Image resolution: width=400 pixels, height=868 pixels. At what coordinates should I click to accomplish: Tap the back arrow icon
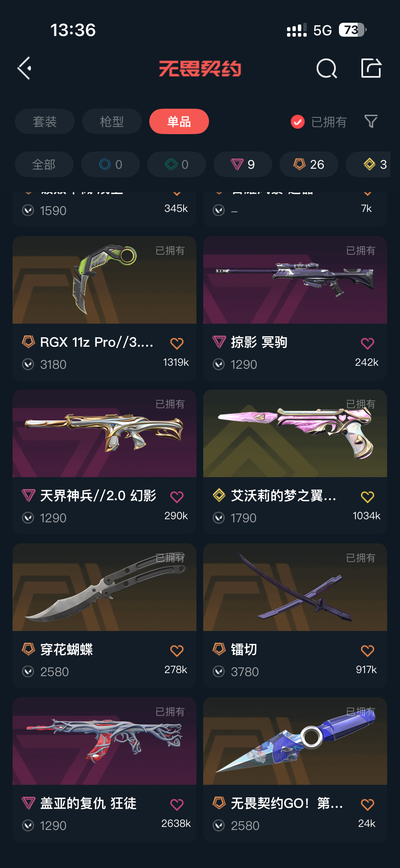point(25,68)
